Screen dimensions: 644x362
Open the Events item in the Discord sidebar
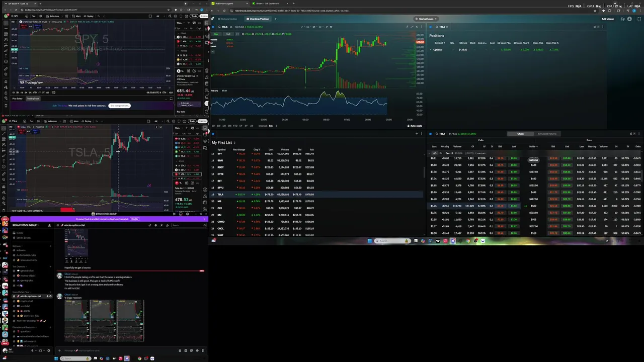click(20, 233)
